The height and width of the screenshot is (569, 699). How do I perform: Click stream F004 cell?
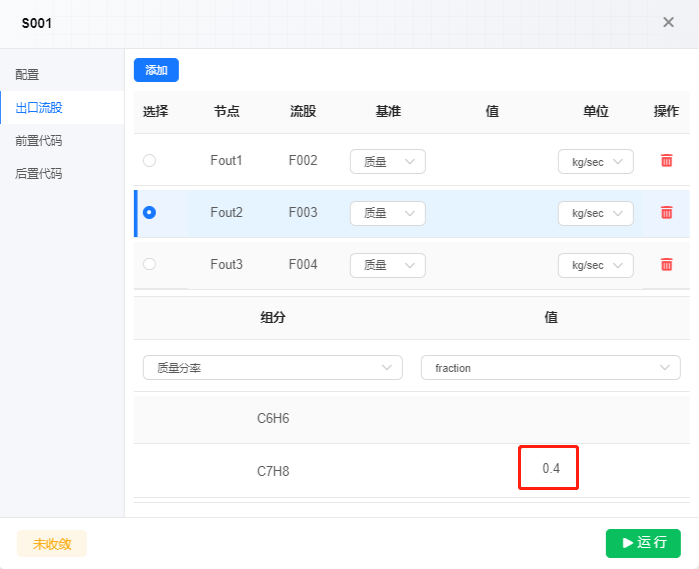[303, 264]
